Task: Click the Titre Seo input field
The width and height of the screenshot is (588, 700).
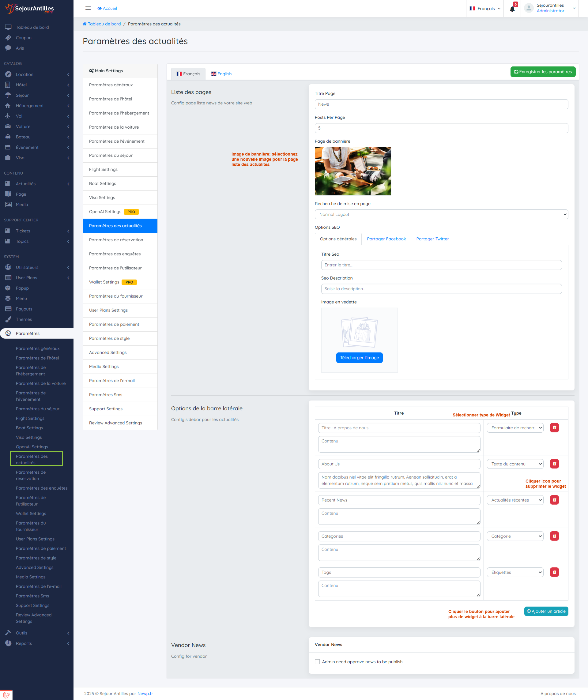Action: 441,265
